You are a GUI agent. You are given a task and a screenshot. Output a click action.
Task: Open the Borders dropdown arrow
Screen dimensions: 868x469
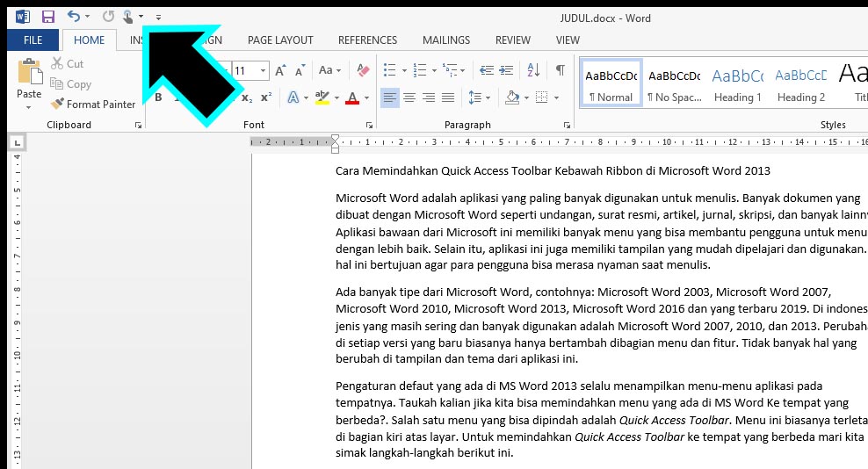point(556,98)
